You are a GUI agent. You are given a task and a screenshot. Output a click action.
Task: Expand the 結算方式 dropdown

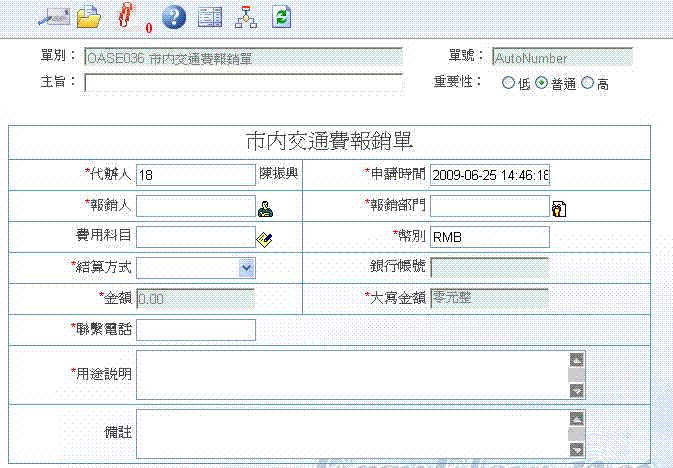coord(246,268)
